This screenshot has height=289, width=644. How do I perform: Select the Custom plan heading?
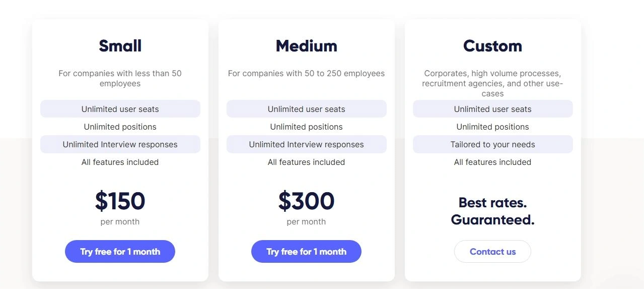pos(492,46)
